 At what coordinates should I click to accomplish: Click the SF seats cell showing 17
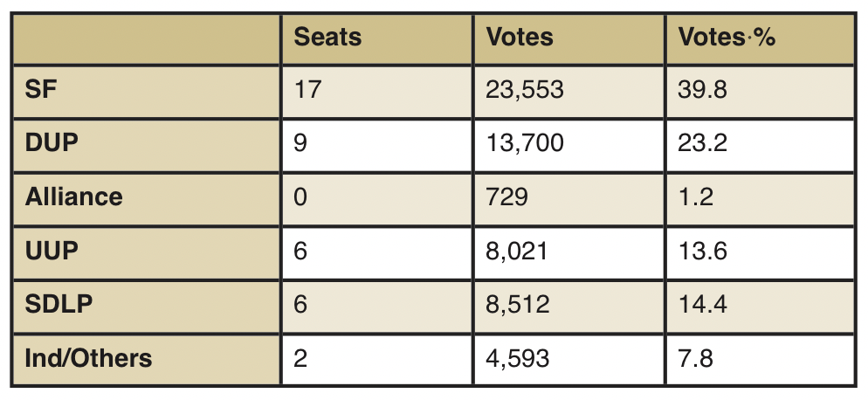pos(307,90)
